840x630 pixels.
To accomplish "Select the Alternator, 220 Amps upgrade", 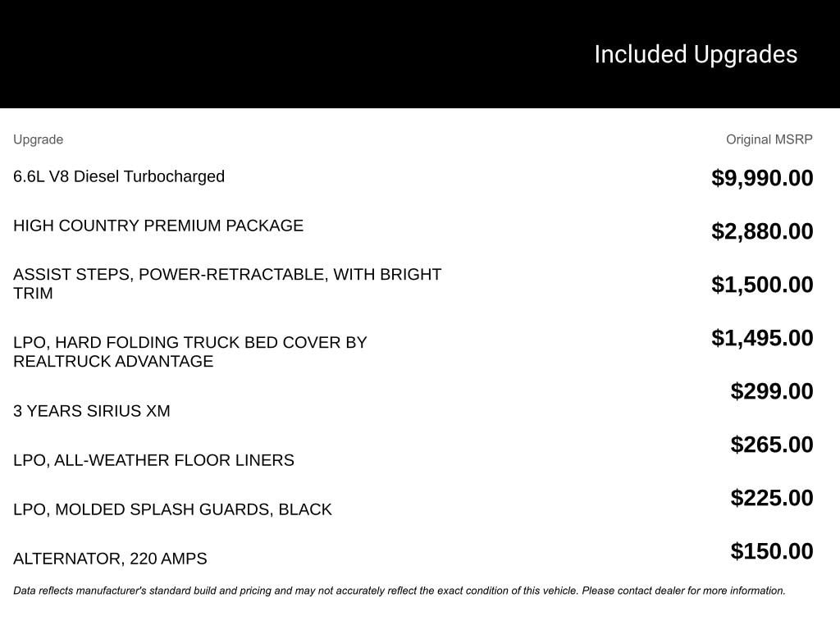I will 110,559.
